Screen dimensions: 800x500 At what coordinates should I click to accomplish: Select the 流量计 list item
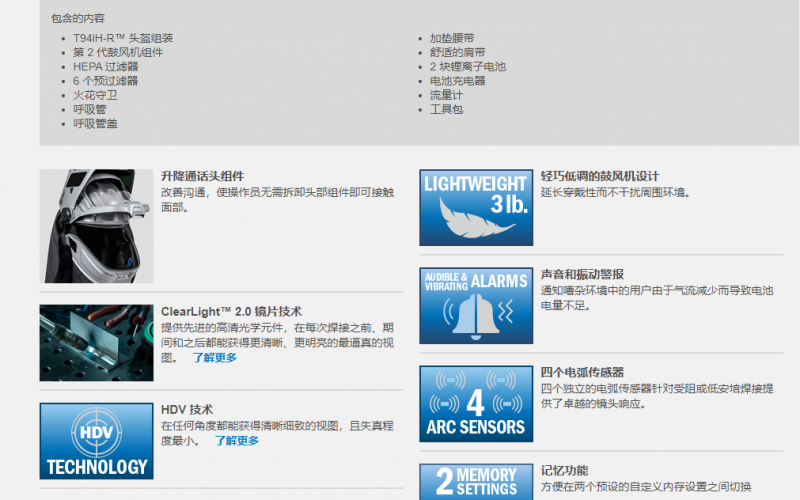[446, 95]
